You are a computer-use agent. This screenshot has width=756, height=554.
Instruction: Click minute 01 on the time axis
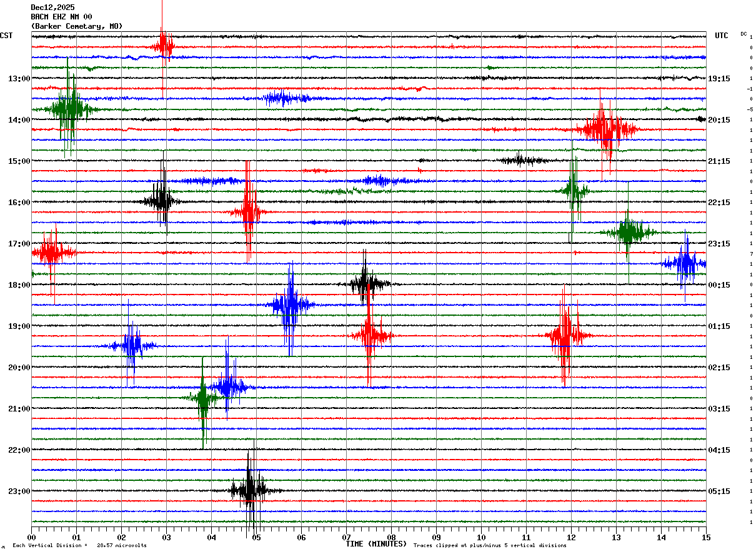click(76, 537)
